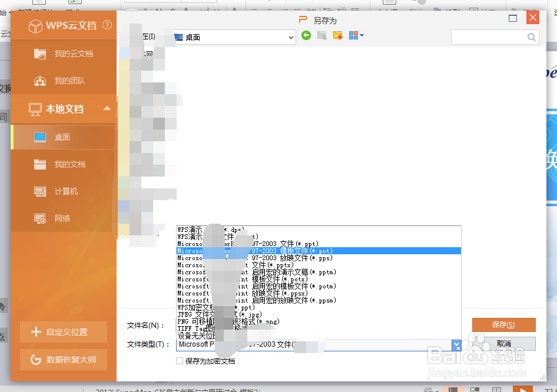Maximize the 另存为 dialog
This screenshot has width=557, height=392.
513,18
